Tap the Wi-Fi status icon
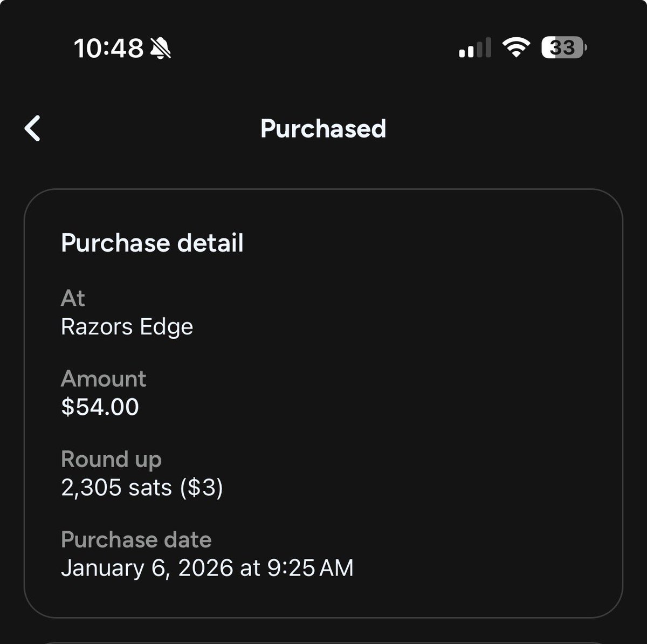This screenshot has width=647, height=644. click(515, 48)
